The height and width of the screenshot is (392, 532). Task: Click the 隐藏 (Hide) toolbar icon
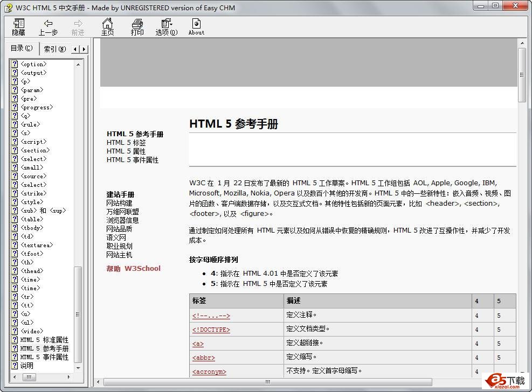19,27
